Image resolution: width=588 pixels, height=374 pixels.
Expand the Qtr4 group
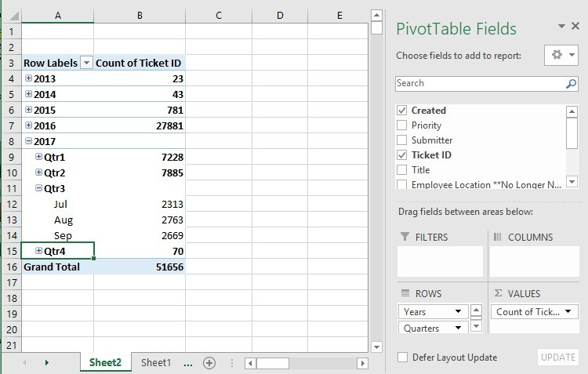39,251
